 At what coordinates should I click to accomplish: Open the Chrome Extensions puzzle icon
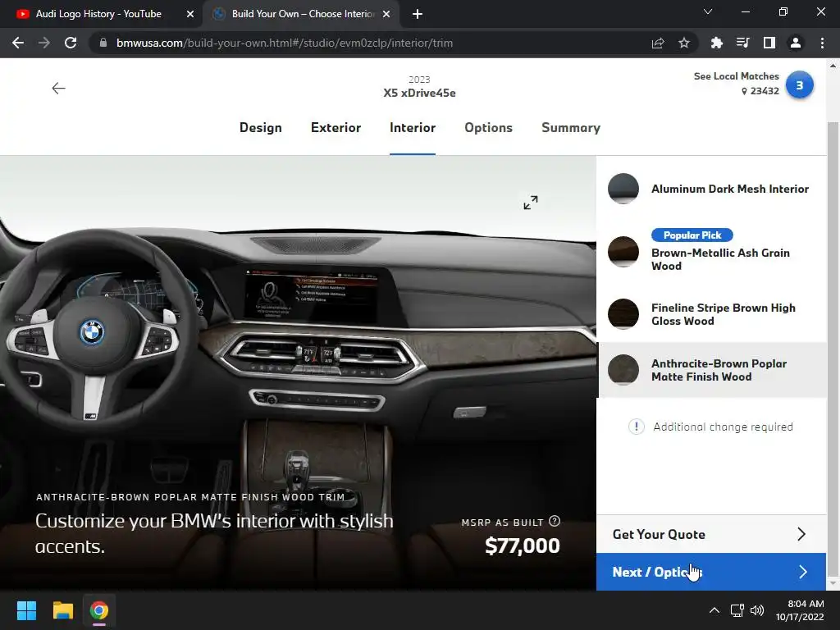point(716,43)
